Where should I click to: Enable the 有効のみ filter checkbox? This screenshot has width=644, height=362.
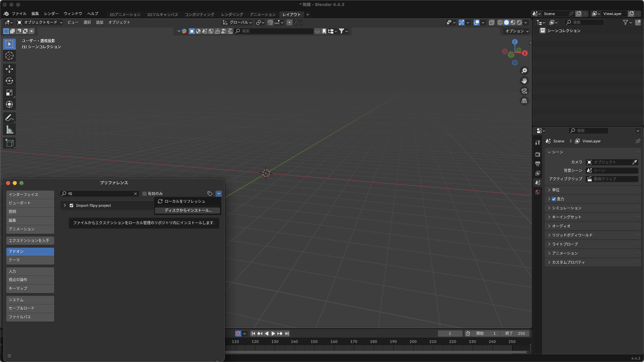point(145,194)
